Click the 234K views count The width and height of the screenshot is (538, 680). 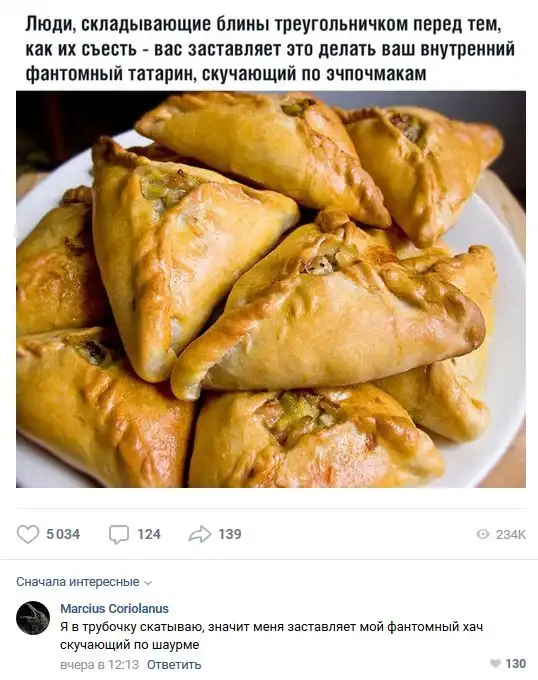click(511, 535)
